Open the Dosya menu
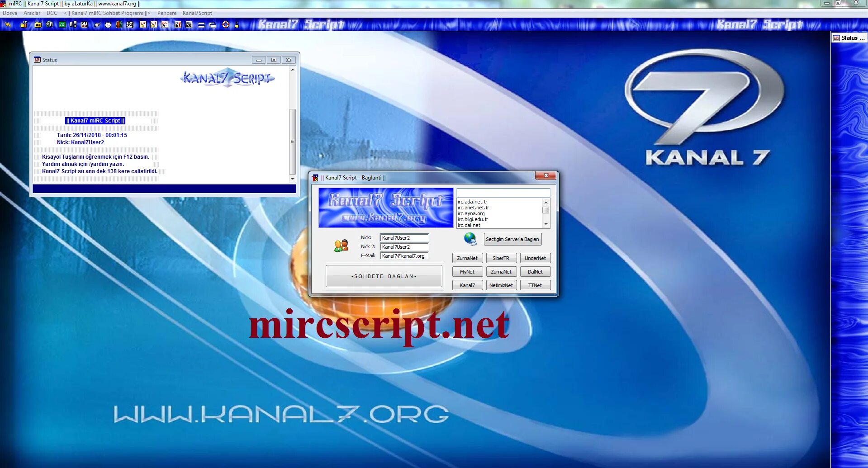 [10, 13]
